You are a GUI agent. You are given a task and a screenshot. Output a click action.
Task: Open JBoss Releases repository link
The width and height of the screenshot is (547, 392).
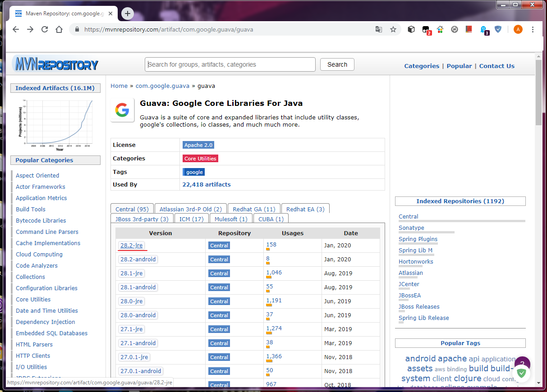coord(419,307)
